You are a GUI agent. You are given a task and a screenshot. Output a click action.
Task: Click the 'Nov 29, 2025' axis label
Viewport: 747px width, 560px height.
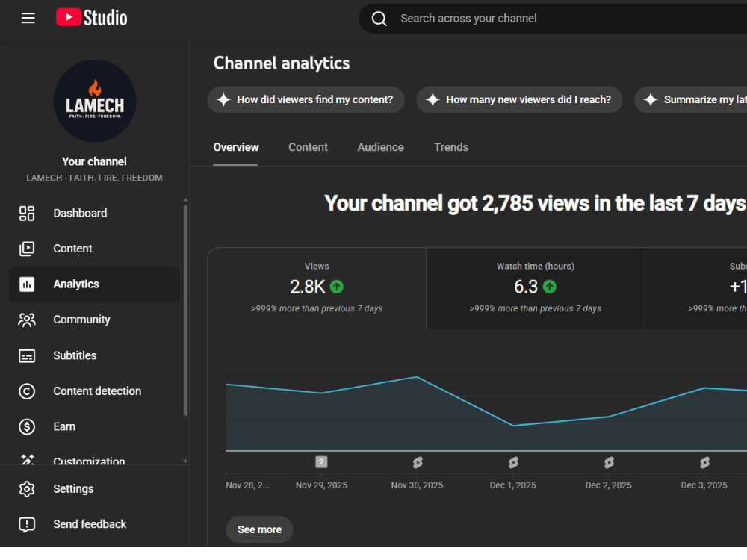321,485
